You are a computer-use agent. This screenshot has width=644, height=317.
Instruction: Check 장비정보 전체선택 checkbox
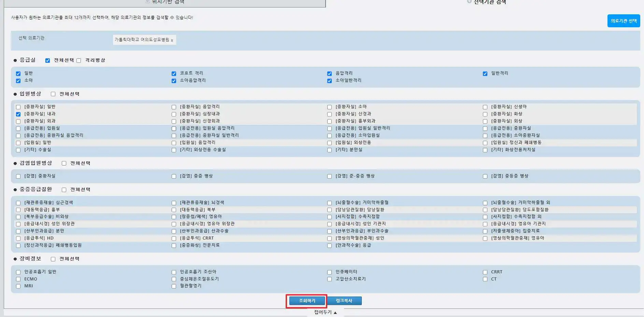click(x=53, y=259)
